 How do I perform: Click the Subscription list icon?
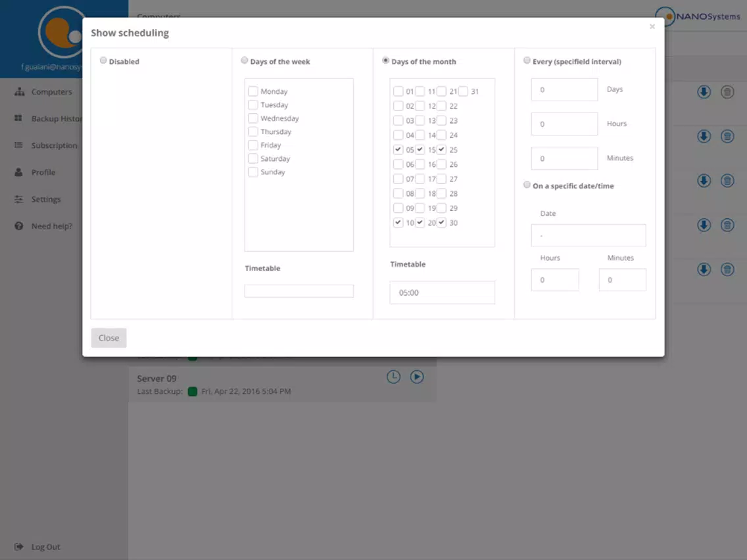pyautogui.click(x=18, y=145)
